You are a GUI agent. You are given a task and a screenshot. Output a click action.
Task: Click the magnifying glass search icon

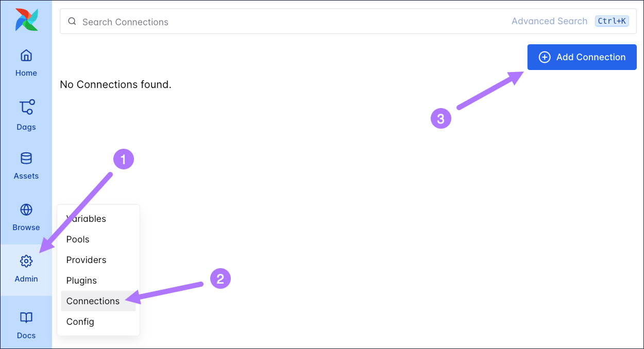[x=72, y=21]
